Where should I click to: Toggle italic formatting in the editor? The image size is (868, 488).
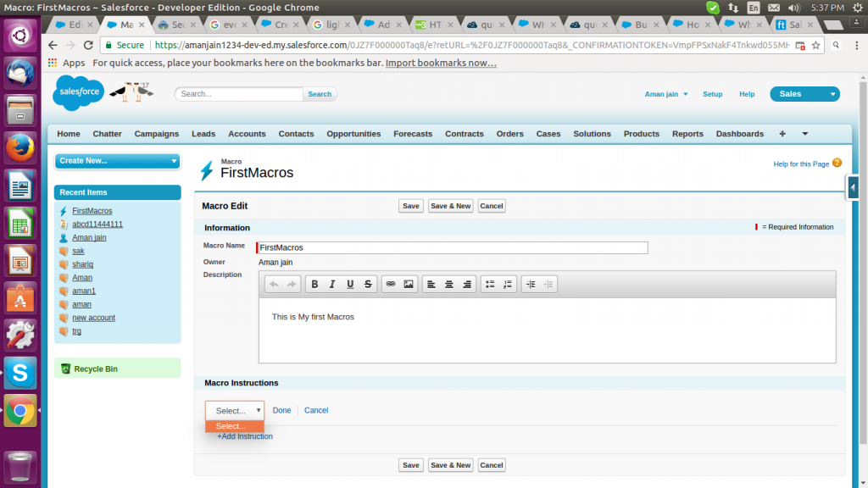(332, 283)
